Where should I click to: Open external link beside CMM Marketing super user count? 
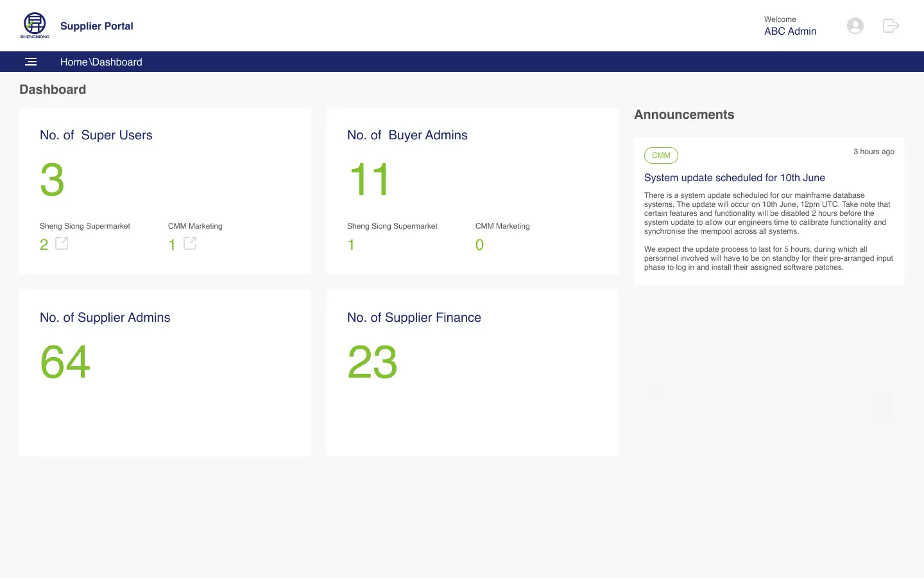pos(191,243)
